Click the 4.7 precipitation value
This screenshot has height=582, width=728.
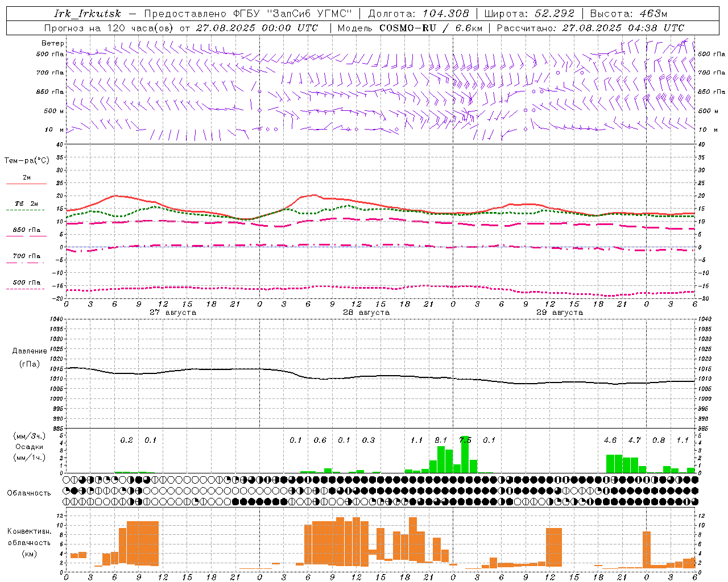point(634,440)
